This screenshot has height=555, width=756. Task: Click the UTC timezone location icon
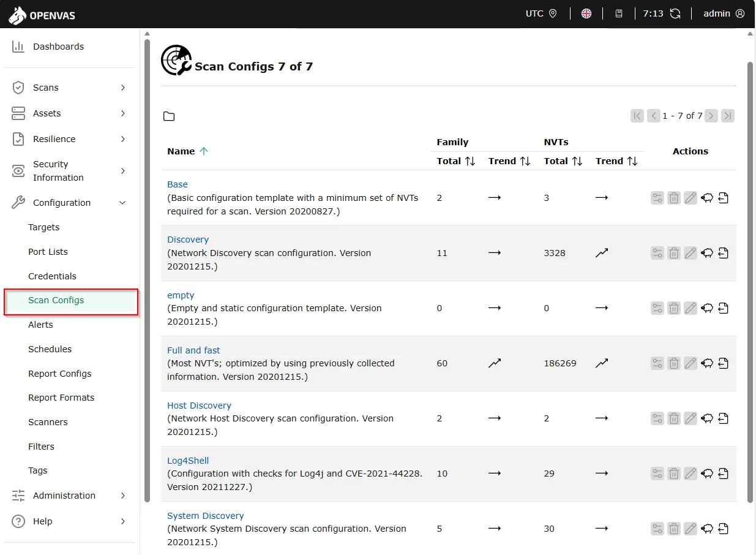pos(553,13)
